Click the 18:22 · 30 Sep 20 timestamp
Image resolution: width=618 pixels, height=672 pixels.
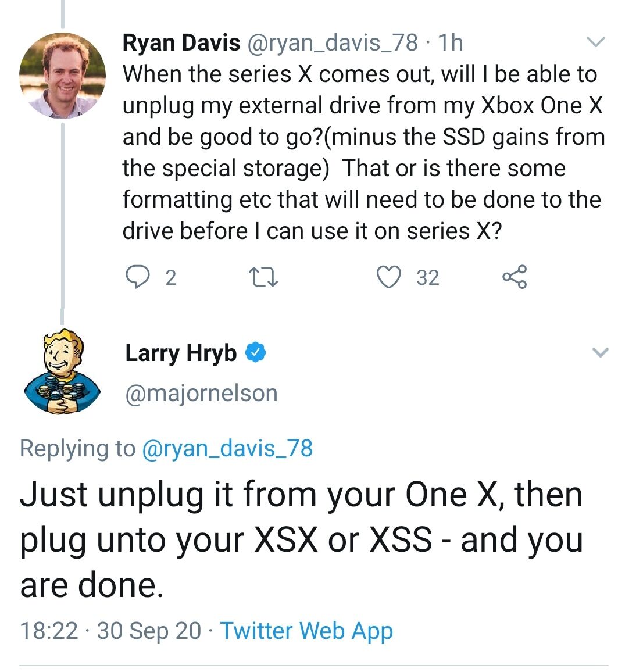pos(111,631)
